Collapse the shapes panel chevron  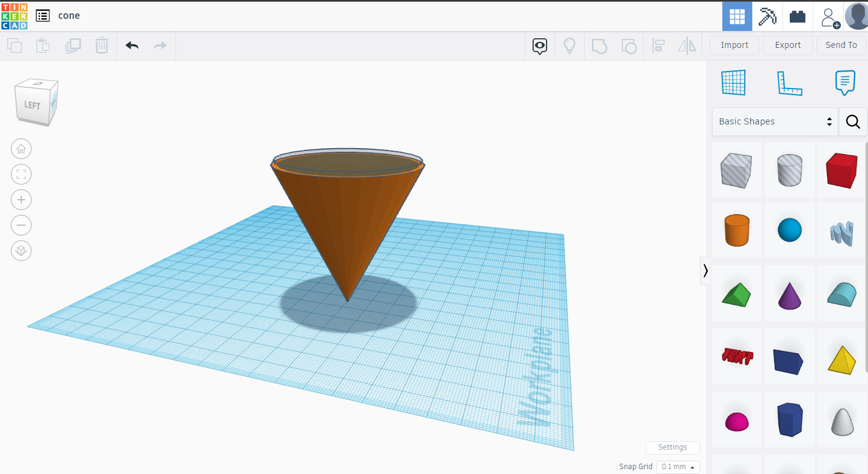coord(705,271)
